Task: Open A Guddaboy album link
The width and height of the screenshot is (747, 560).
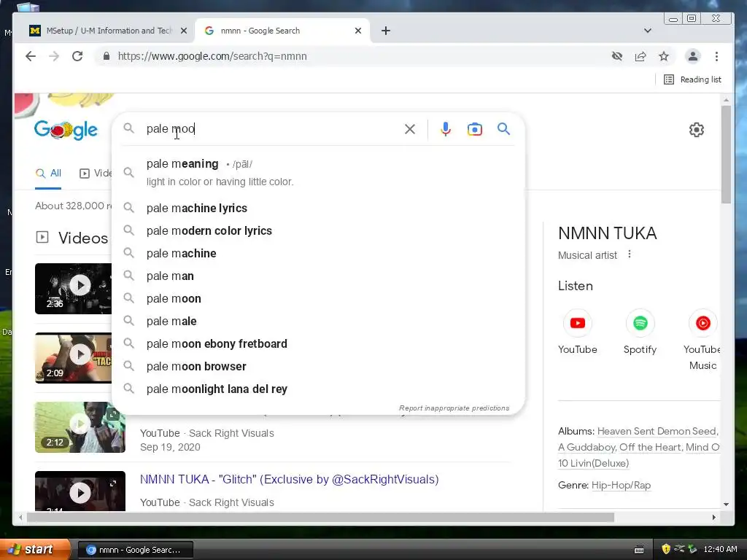Action: point(587,447)
